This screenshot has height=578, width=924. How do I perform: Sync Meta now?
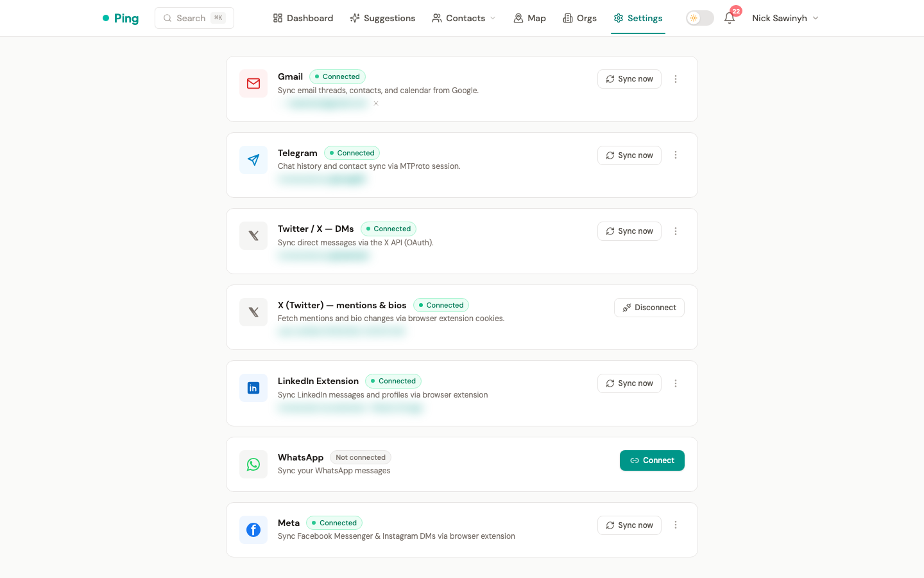click(629, 525)
